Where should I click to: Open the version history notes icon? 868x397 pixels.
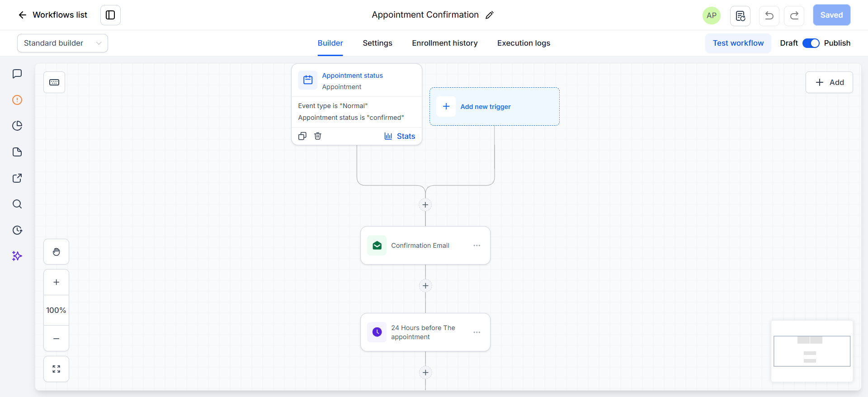tap(740, 16)
